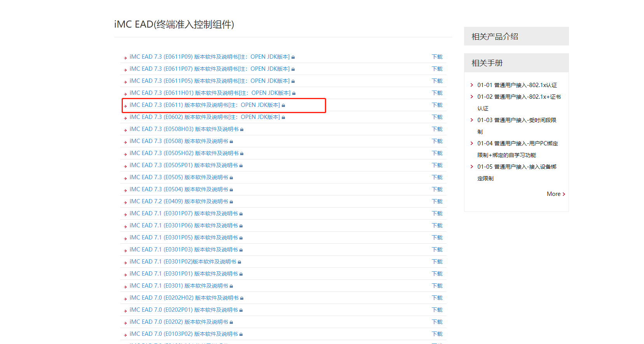Select the 相关手册 panel header

(x=517, y=63)
